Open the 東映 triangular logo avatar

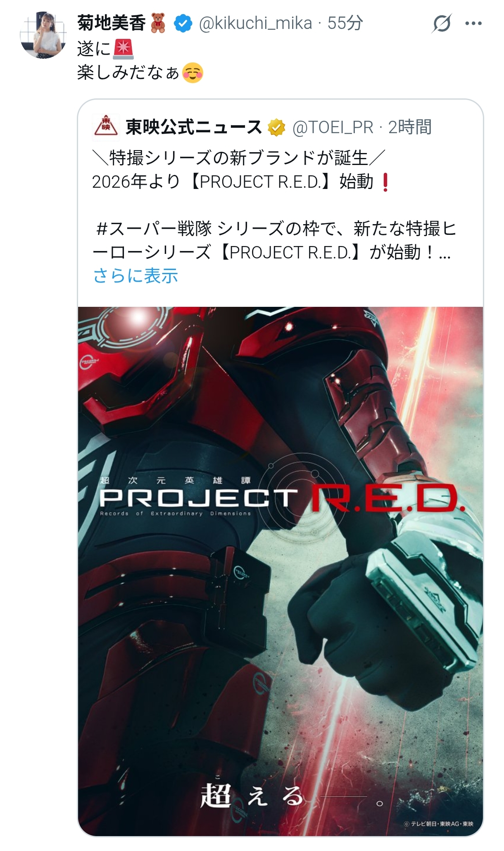(106, 127)
